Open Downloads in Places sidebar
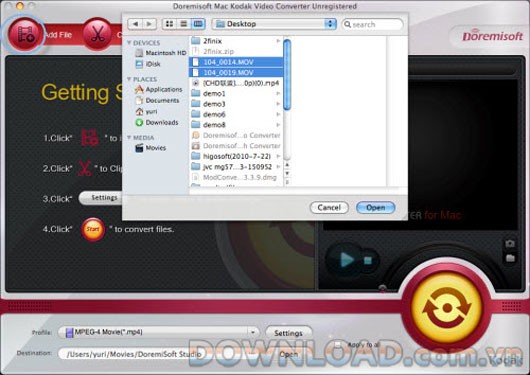The height and width of the screenshot is (375, 530). 157,122
